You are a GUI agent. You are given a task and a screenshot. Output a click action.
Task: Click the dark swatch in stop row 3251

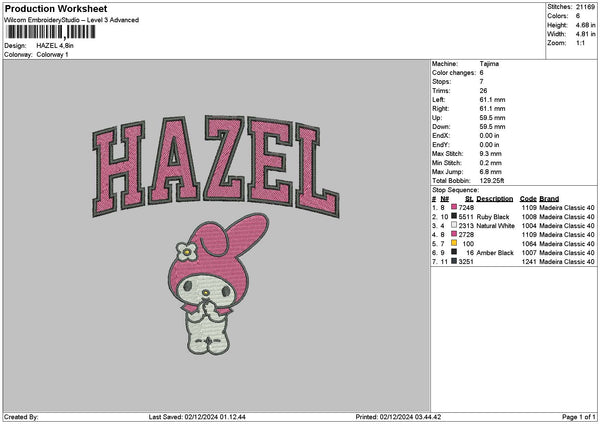point(454,261)
